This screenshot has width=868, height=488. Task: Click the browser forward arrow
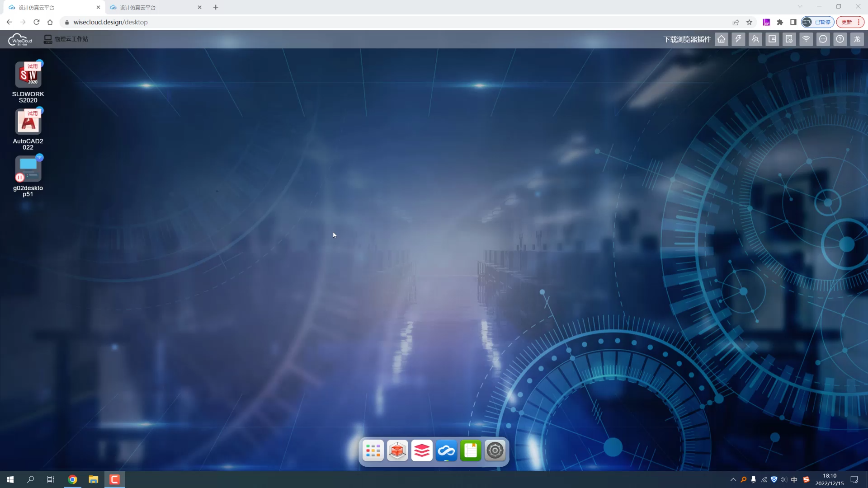pos(23,22)
